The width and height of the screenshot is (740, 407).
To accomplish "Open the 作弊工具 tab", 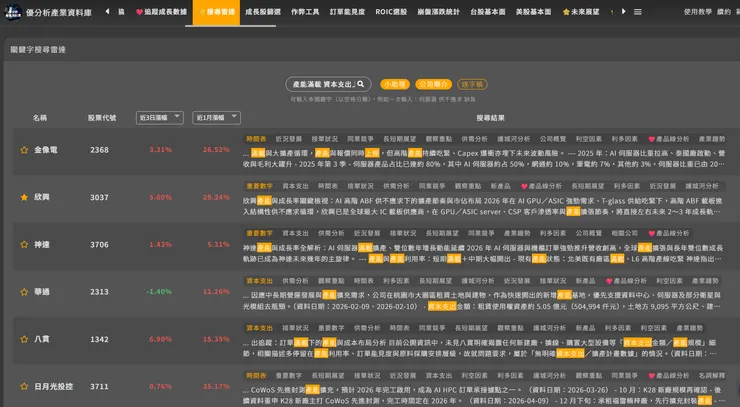I will pyautogui.click(x=305, y=12).
